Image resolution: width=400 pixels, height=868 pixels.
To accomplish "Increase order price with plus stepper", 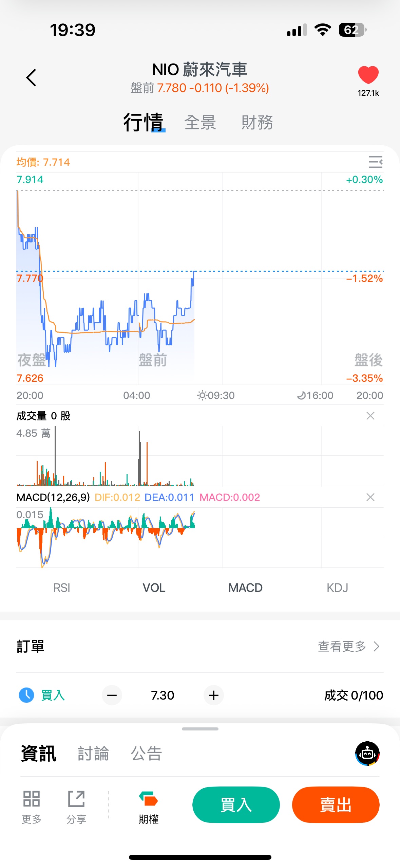I will (x=213, y=695).
